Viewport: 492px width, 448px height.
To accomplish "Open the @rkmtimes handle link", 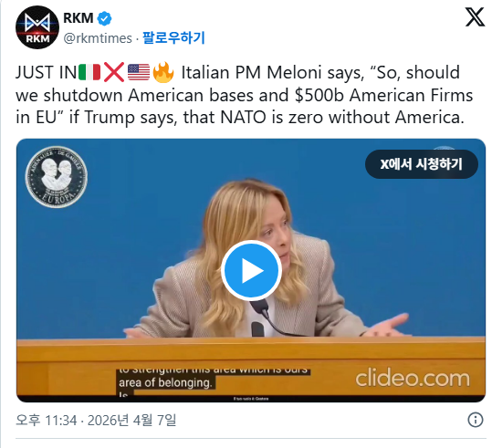I will coord(98,38).
